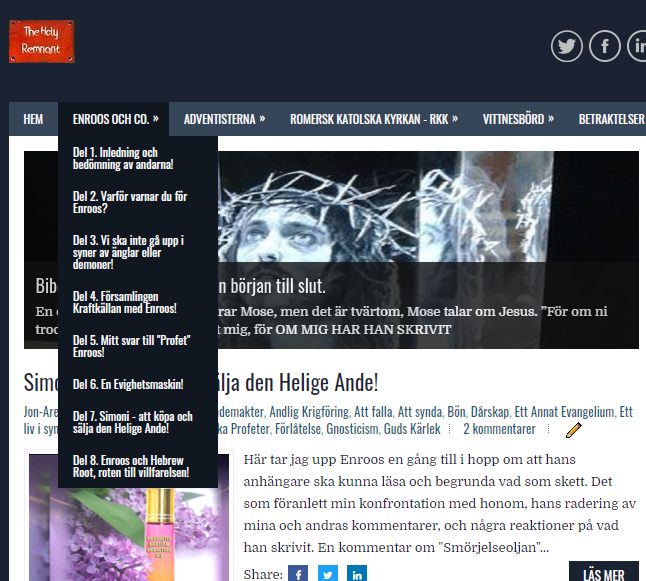Select Del 3. Vi ska inte gå upp i syner

[129, 252]
